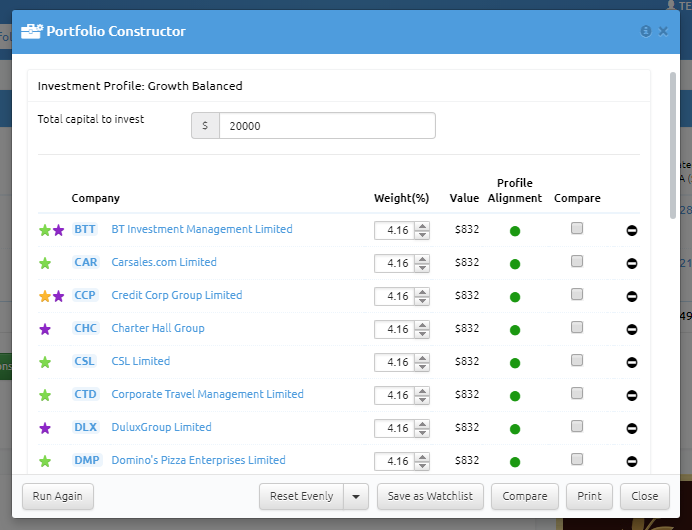Click the purple star beside CCP
Screen dimensions: 692x530
click(x=58, y=296)
